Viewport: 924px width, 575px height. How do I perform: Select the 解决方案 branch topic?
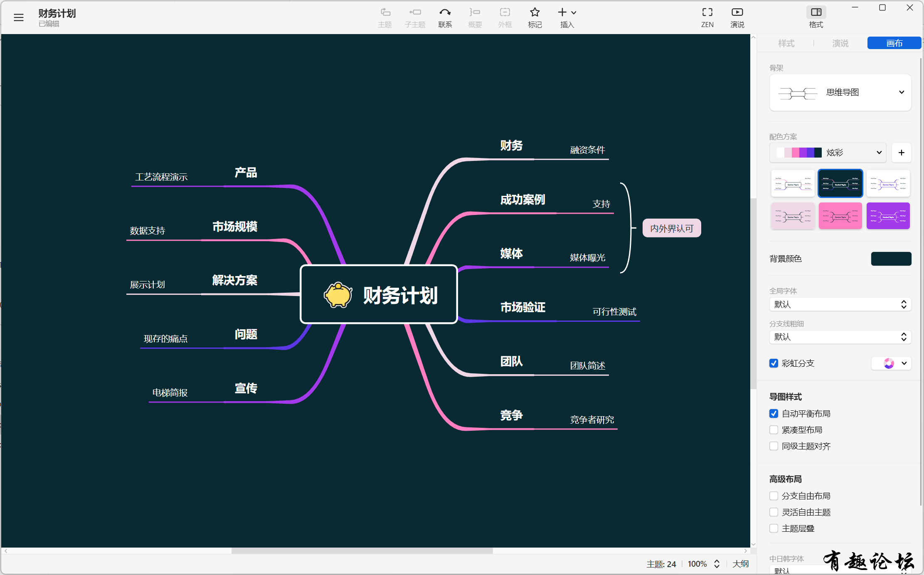coord(235,281)
